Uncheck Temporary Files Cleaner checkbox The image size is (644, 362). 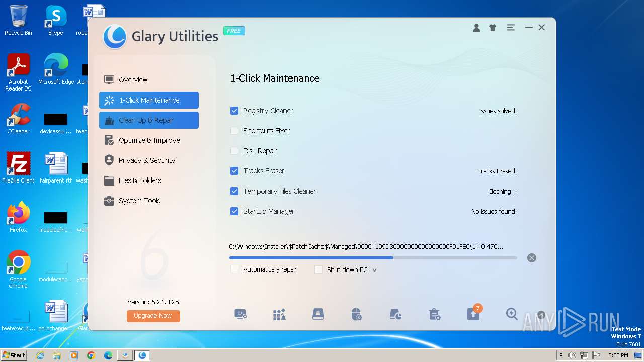[234, 191]
